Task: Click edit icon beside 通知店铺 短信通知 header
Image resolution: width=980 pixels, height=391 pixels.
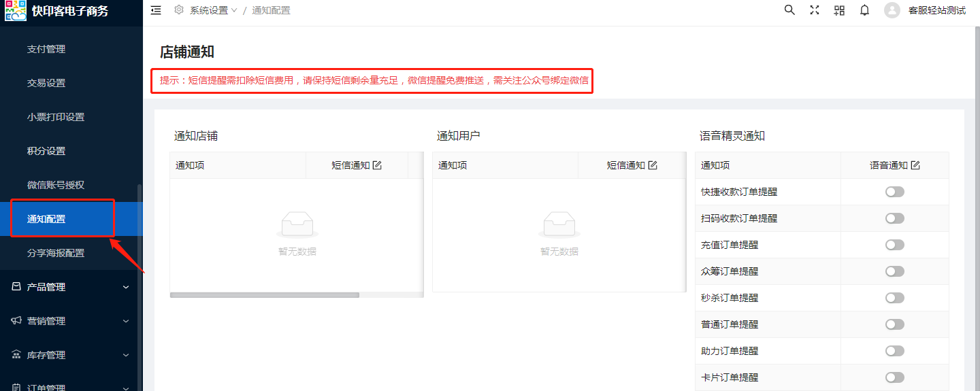Action: pos(377,165)
